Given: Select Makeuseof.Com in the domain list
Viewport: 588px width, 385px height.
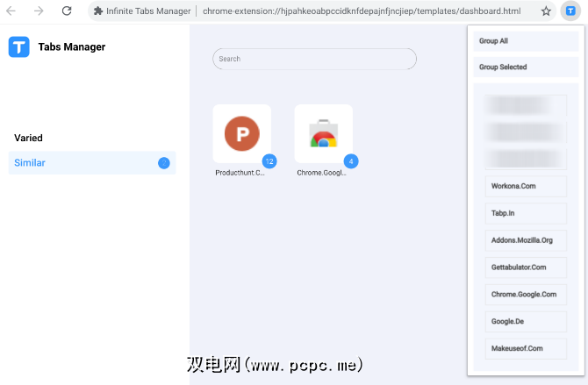Looking at the screenshot, I should point(526,349).
